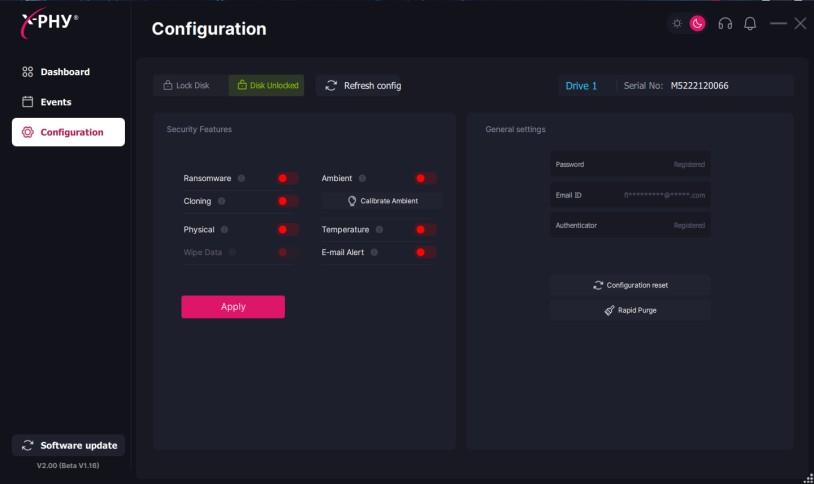This screenshot has width=814, height=484.
Task: Click the Temperature info dot icon
Action: click(379, 229)
